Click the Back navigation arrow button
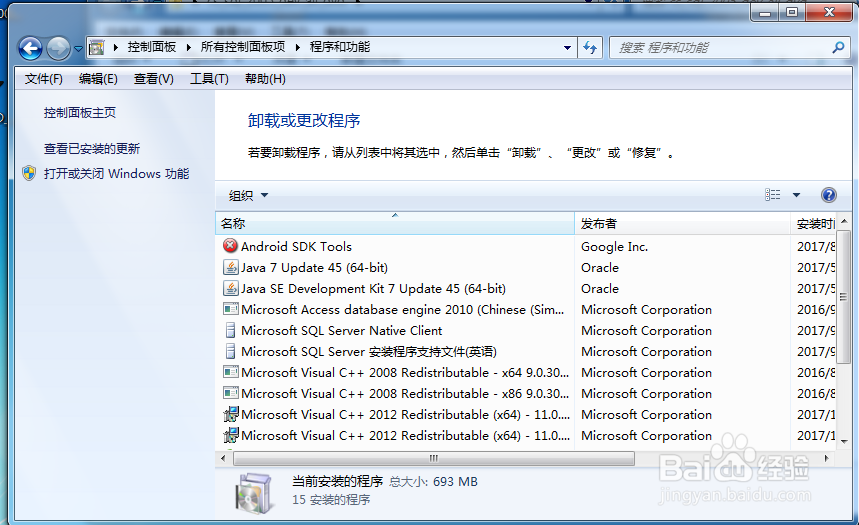Viewport: 859px width, 525px height. (x=31, y=49)
